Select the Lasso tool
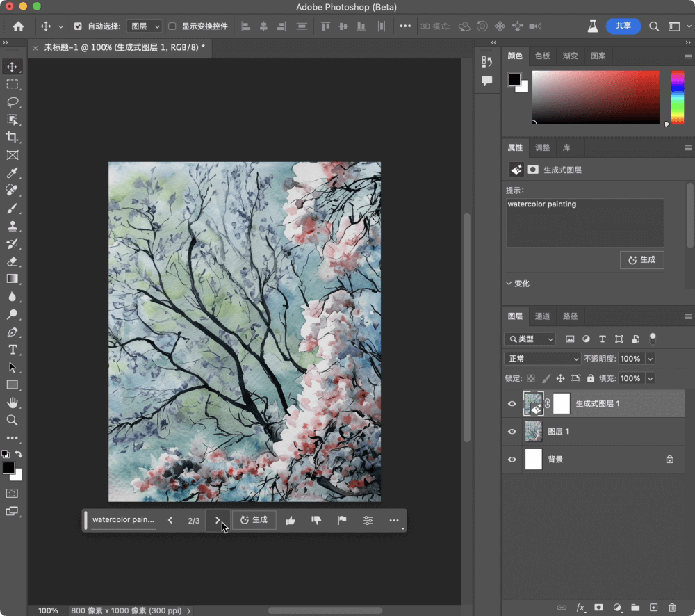The image size is (695, 616). 12,102
